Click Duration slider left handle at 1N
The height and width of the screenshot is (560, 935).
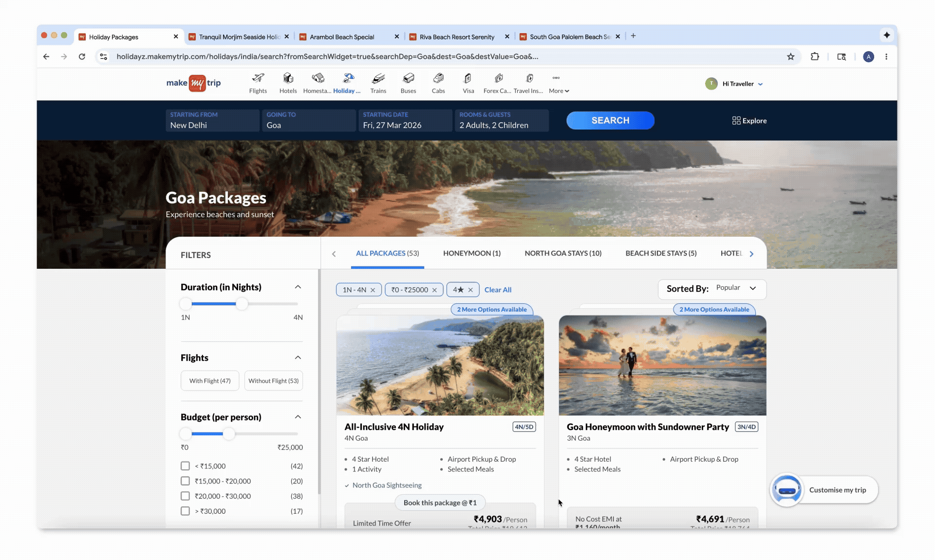tap(186, 304)
